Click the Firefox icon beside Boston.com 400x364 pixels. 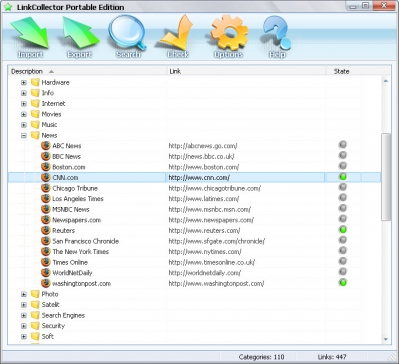coord(46,167)
